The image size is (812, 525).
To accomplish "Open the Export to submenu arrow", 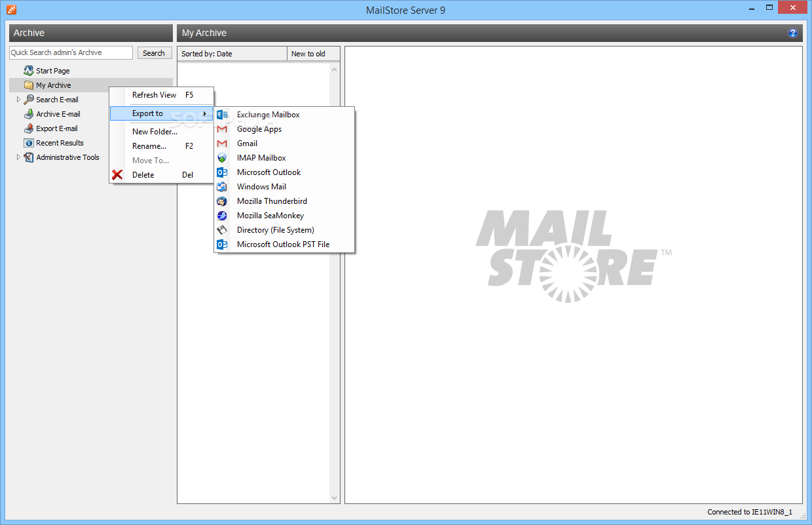I will pos(205,113).
